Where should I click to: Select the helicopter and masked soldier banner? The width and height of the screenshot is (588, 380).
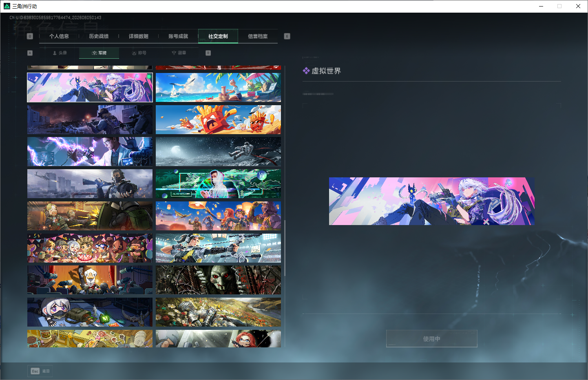[90, 184]
